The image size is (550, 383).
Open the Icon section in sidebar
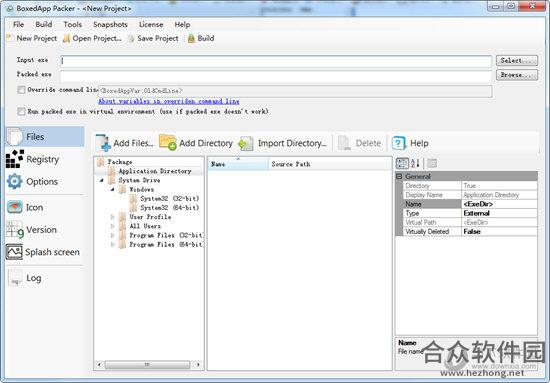(45, 207)
